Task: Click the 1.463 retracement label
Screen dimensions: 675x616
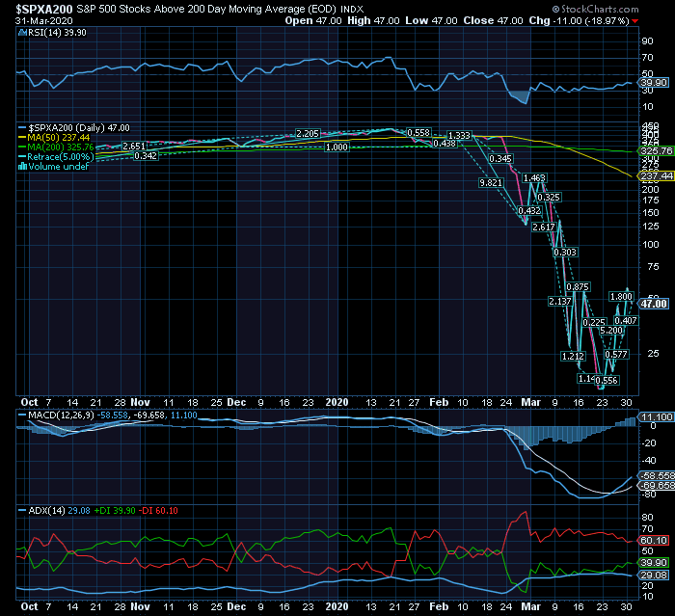Action: pyautogui.click(x=534, y=177)
